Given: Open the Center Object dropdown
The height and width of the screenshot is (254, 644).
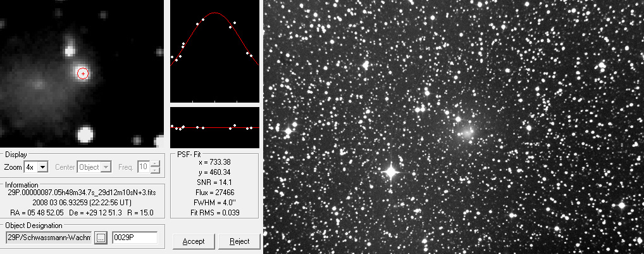Looking at the screenshot, I should [106, 167].
